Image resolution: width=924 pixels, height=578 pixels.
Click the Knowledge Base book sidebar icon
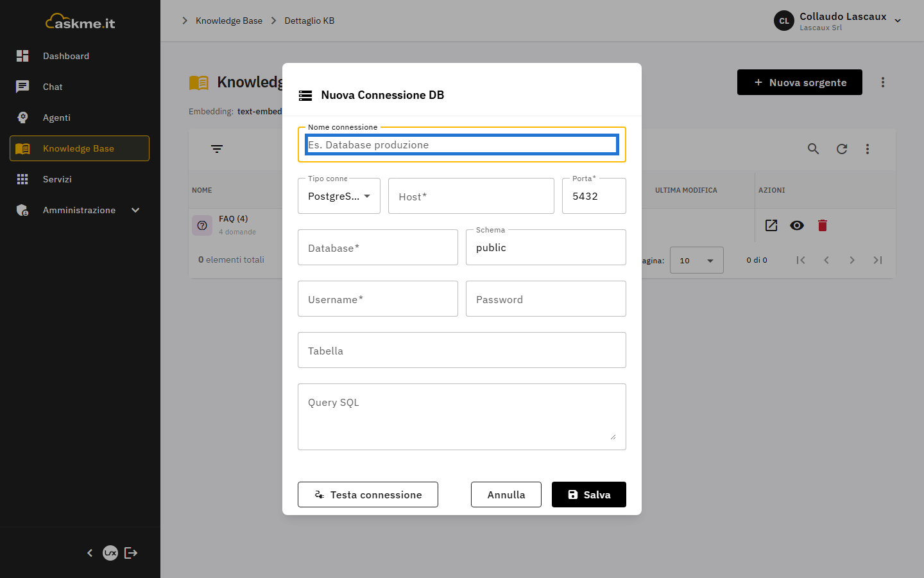coord(22,148)
